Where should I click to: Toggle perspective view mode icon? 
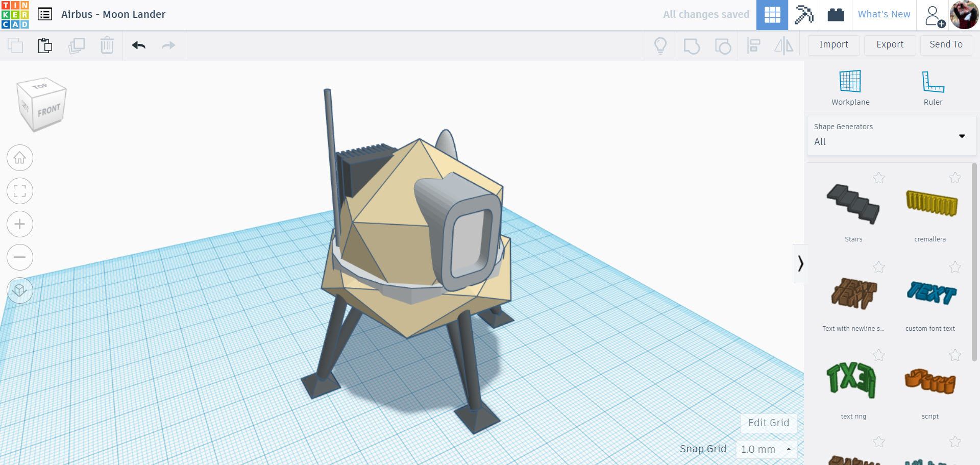19,290
